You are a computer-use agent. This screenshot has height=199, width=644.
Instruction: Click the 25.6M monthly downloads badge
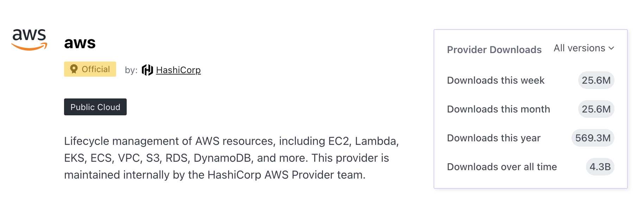596,109
